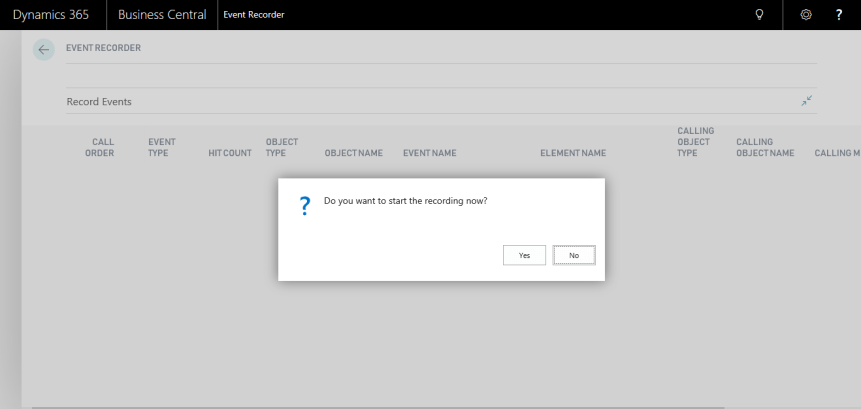The width and height of the screenshot is (861, 409).
Task: Click the blue question mark dialog icon
Action: pos(305,204)
